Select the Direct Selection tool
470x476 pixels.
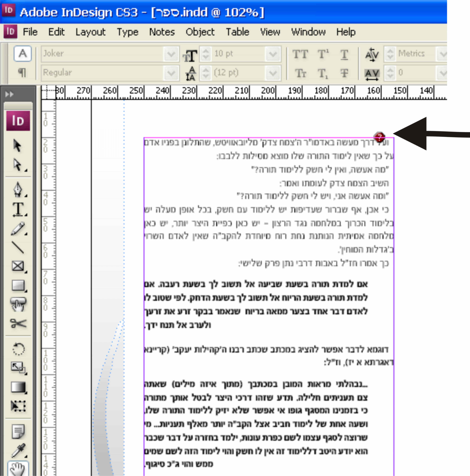pyautogui.click(x=17, y=165)
